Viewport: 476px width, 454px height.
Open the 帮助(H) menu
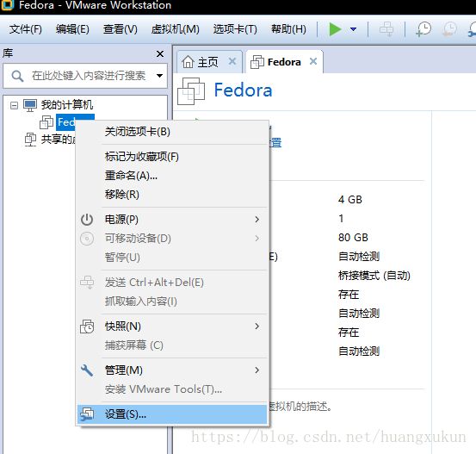coord(288,29)
